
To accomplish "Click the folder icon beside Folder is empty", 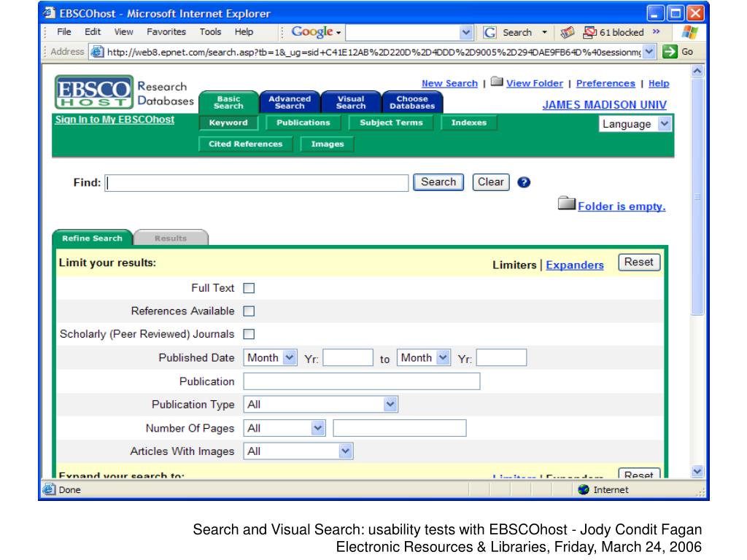I will pyautogui.click(x=566, y=203).
